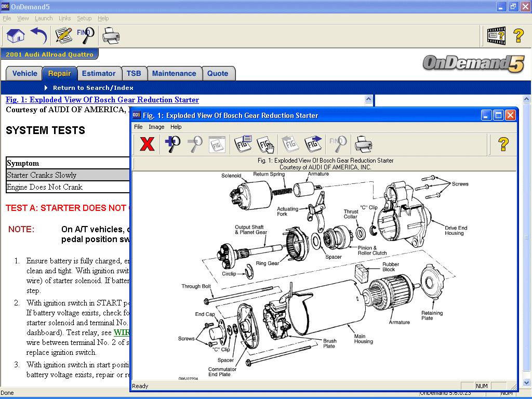Click the OnDemand5 title bar app icon
The image size is (532, 399).
coord(5,6)
